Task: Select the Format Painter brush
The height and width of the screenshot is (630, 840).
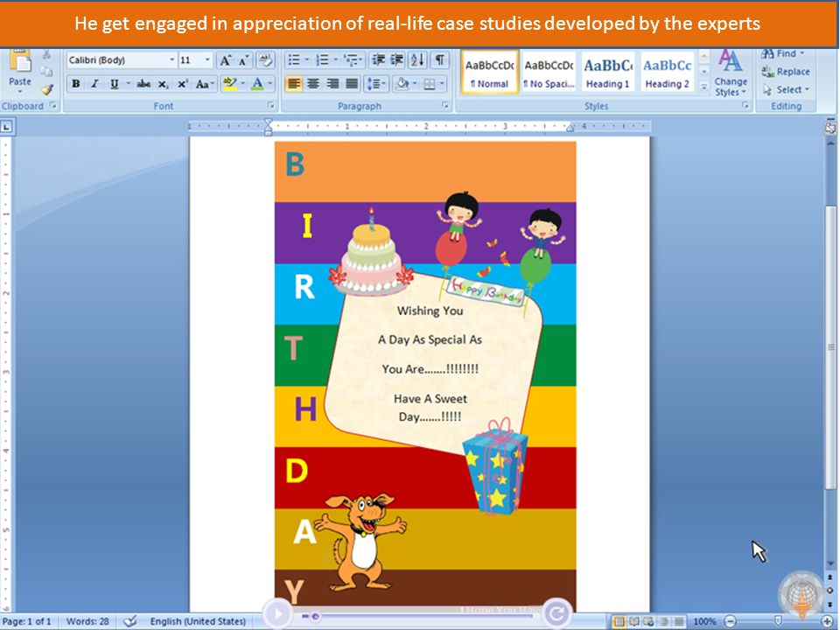Action: click(x=47, y=89)
